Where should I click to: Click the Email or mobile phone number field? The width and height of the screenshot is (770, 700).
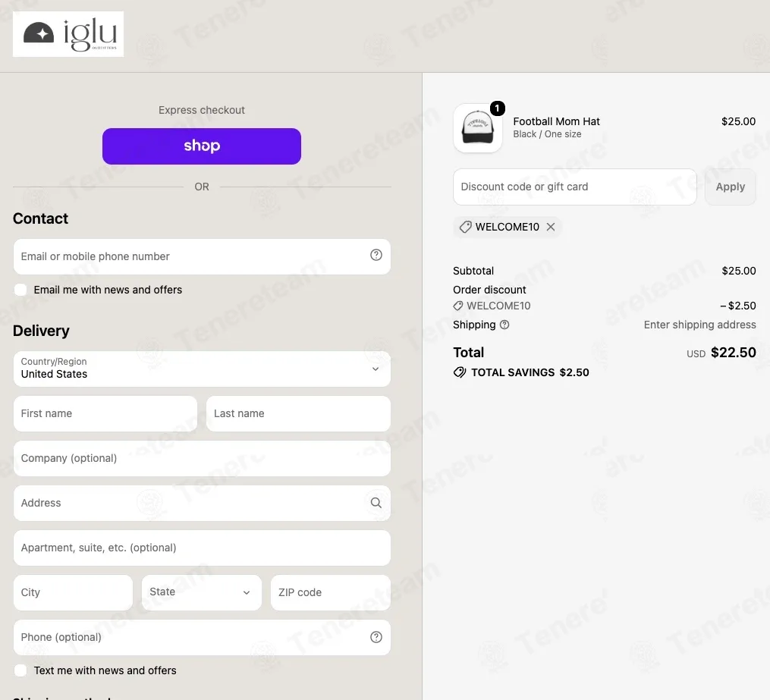click(x=202, y=257)
